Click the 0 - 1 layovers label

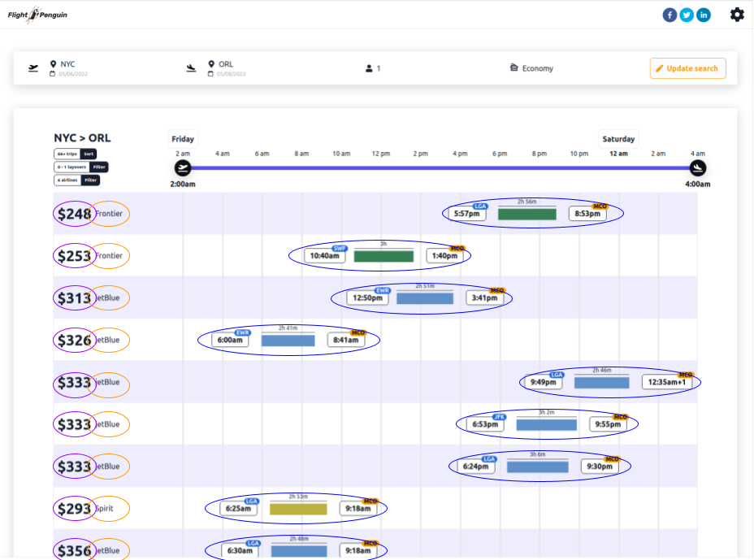71,167
